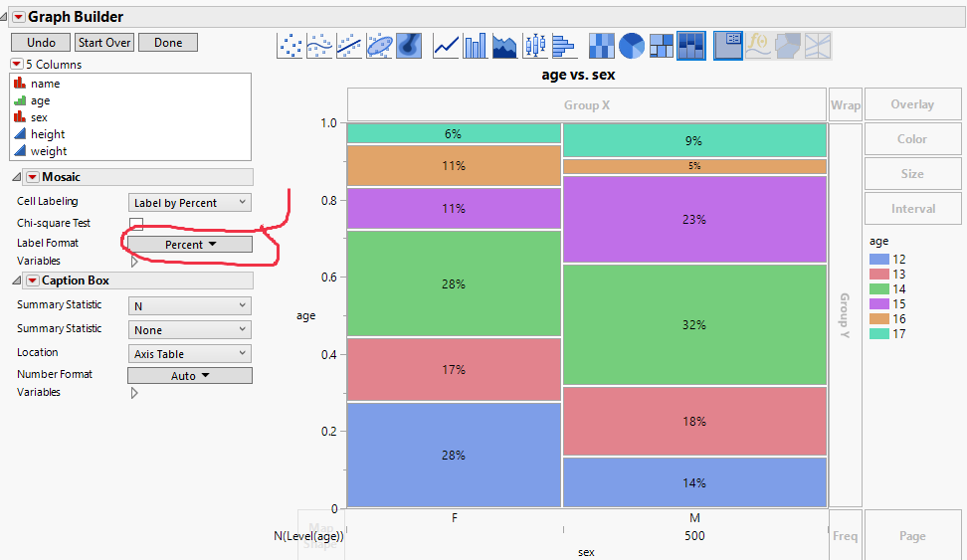
Task: Open the second Summary Statistic None dropdown
Action: (x=189, y=330)
